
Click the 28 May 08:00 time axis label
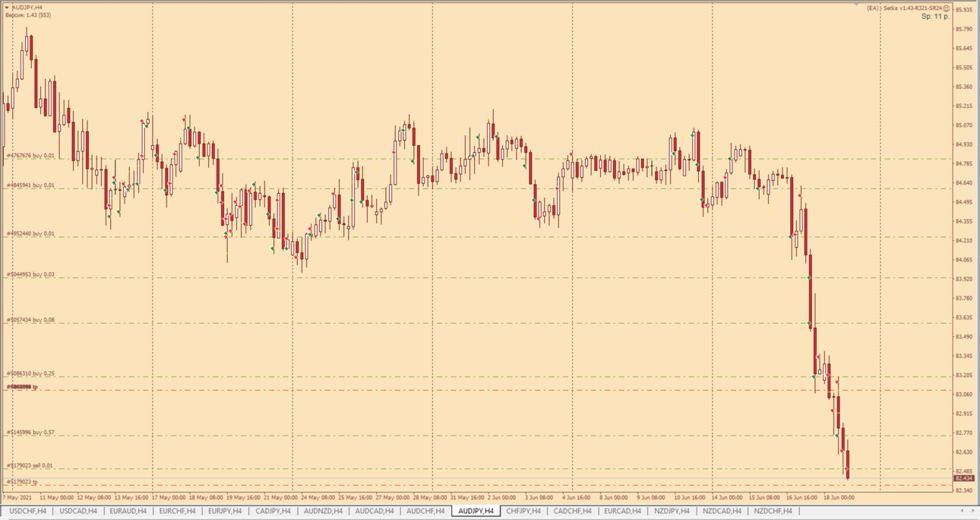[429, 498]
